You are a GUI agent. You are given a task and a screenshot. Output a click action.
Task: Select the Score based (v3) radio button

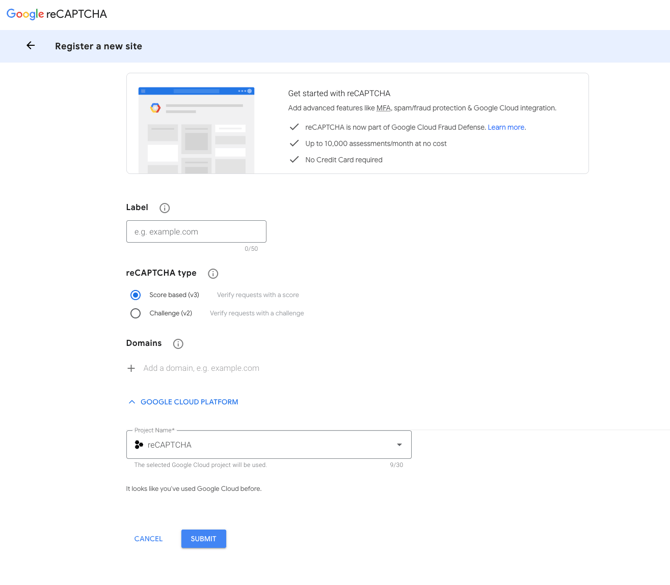pyautogui.click(x=135, y=295)
